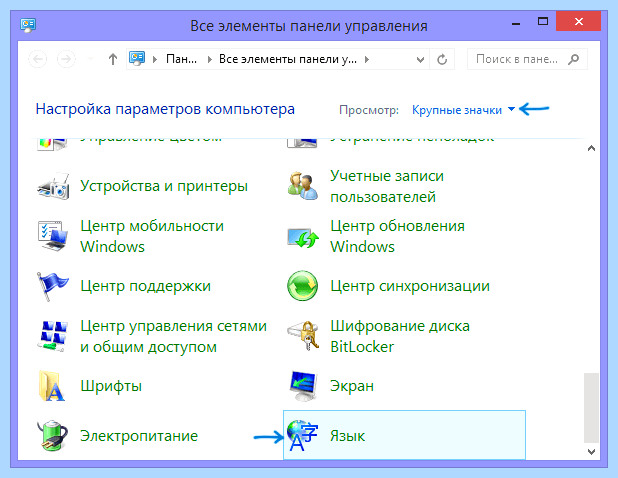Click the Sync Center green circle icon
The height and width of the screenshot is (478, 618).
(x=302, y=286)
